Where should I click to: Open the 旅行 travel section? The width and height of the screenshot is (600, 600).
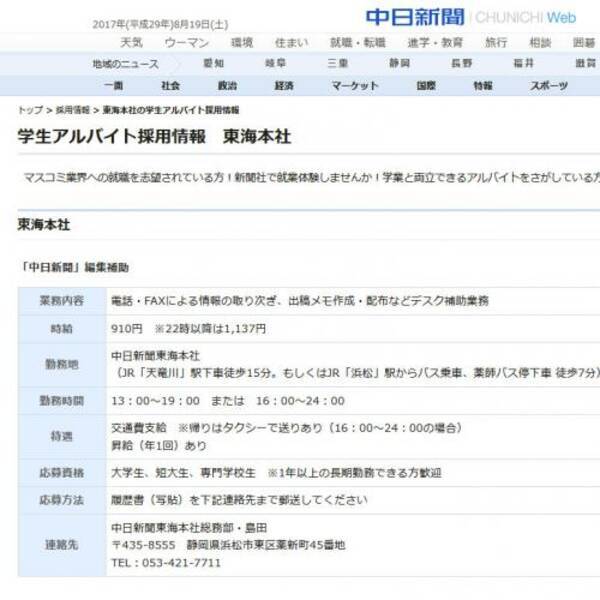pos(496,43)
